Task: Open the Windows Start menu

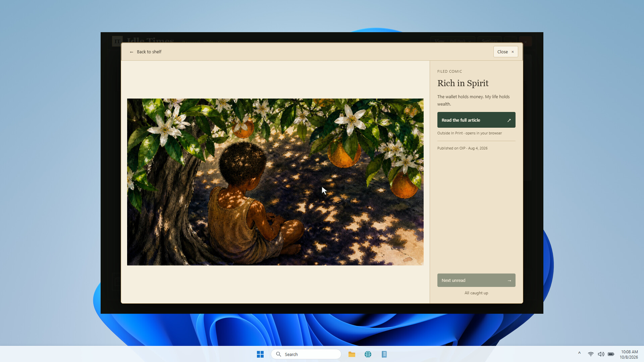Action: pos(260,354)
